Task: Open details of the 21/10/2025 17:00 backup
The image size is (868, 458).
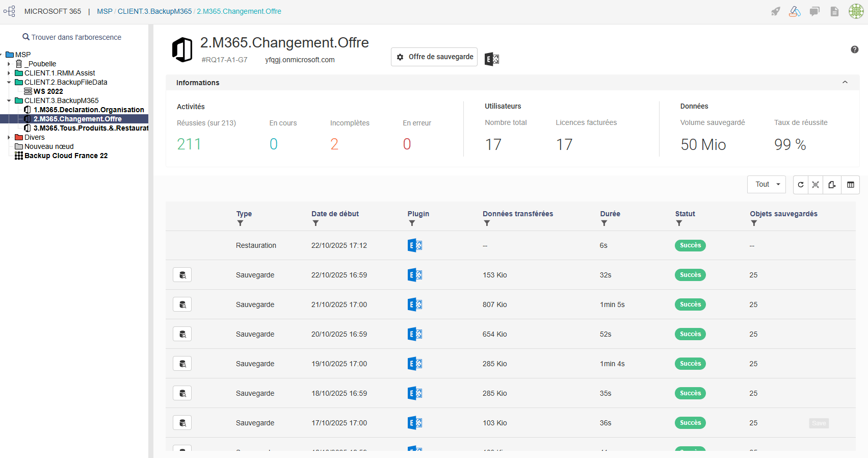Action: pyautogui.click(x=182, y=304)
